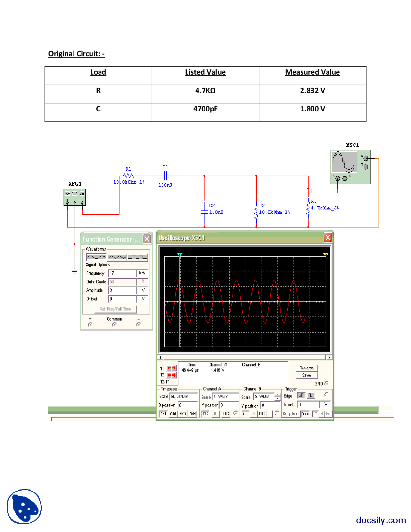Viewport: 411px width, 532px height.
Task: Click the Reverse button on oscilloscope
Action: [306, 368]
